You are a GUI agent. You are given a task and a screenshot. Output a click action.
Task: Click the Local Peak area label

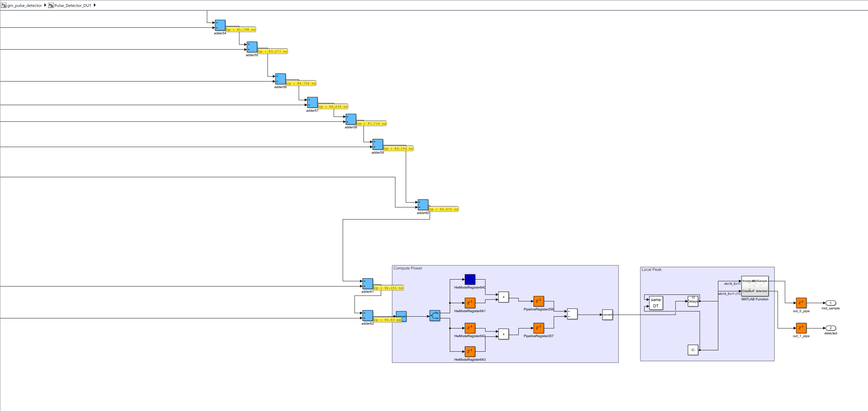click(x=651, y=270)
